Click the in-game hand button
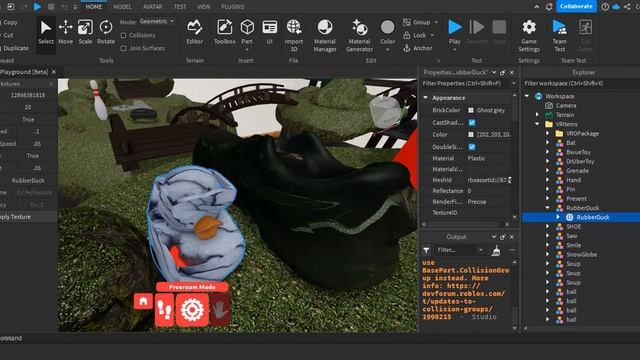640x360 pixels. click(x=220, y=310)
